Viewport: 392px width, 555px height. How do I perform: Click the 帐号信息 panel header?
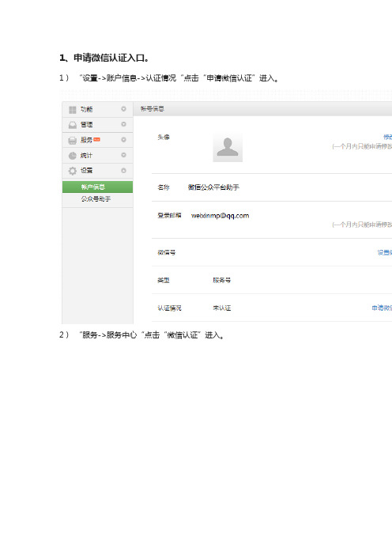(x=262, y=109)
